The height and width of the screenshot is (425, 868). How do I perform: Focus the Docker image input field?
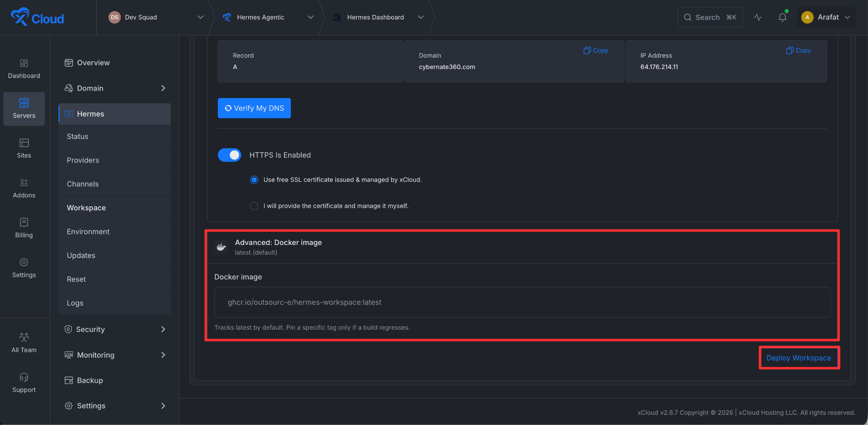tap(522, 302)
